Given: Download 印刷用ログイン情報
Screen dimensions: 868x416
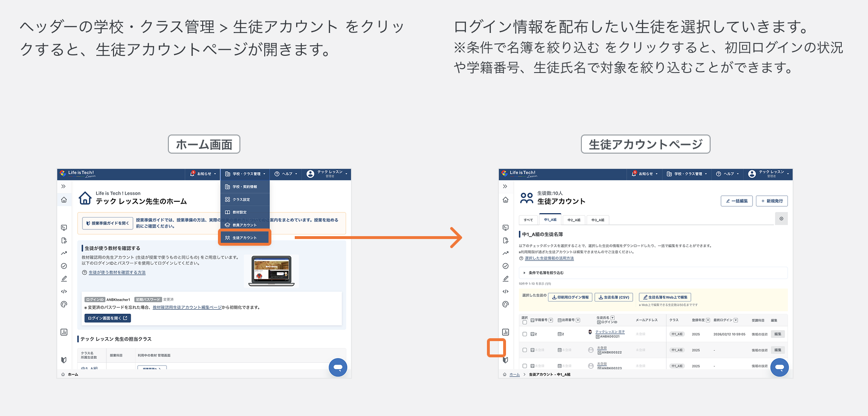Looking at the screenshot, I should click(x=570, y=297).
